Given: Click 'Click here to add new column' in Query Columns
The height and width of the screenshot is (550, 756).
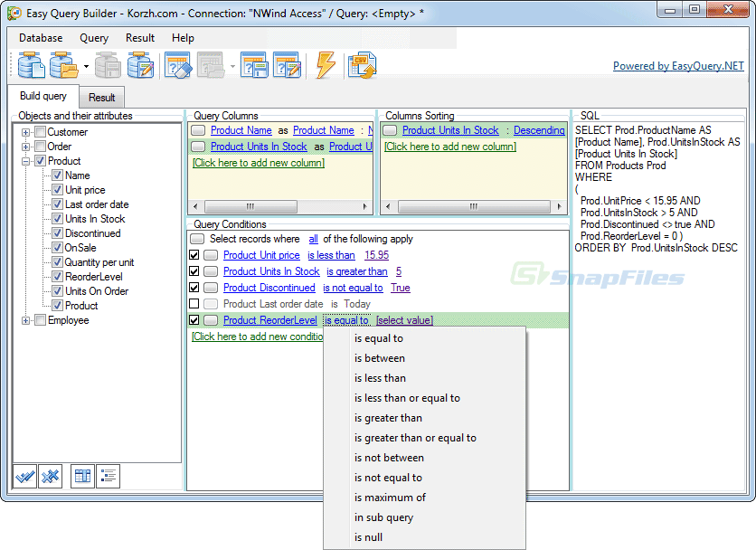Looking at the screenshot, I should point(259,163).
